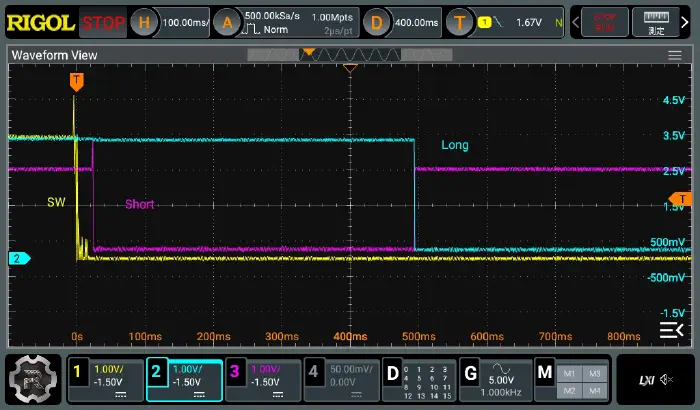Open Trigger settings (T)

(x=503, y=21)
